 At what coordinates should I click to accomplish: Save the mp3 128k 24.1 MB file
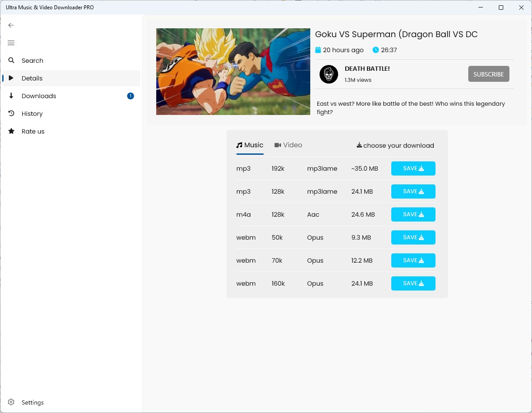point(413,191)
